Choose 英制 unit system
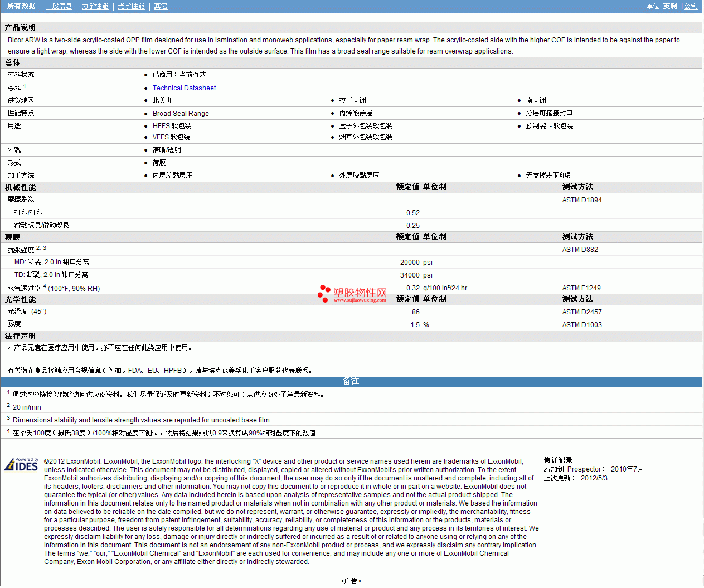The height and width of the screenshot is (588, 704). (671, 6)
